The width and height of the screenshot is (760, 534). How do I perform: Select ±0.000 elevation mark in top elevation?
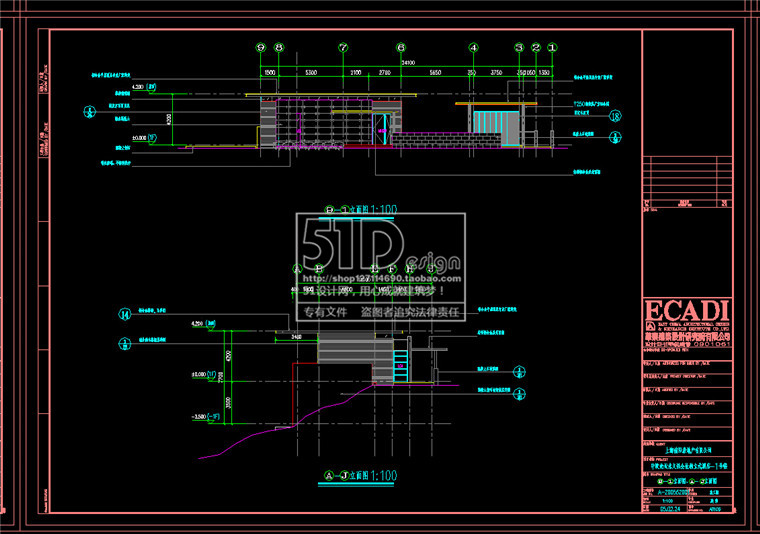(144, 139)
